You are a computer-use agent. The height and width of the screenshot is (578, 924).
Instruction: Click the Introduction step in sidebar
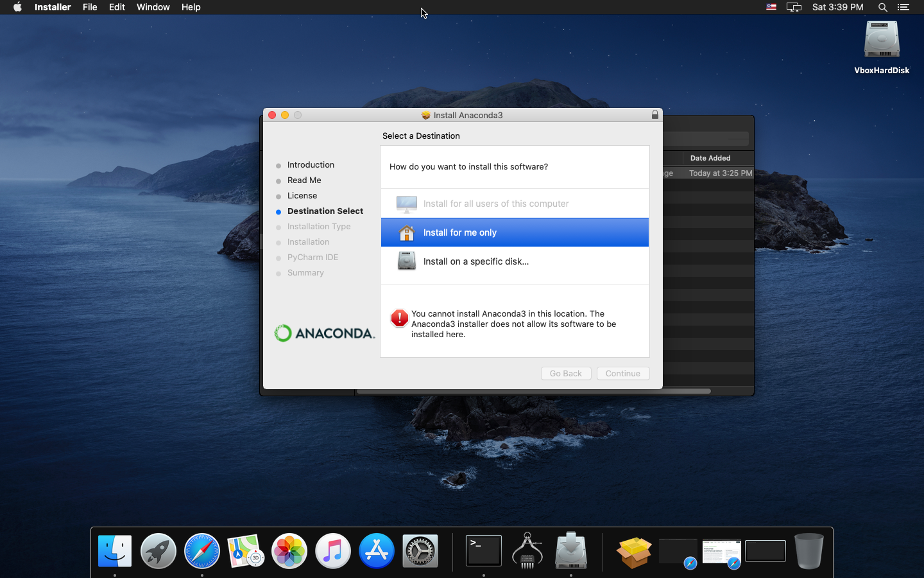click(x=311, y=165)
